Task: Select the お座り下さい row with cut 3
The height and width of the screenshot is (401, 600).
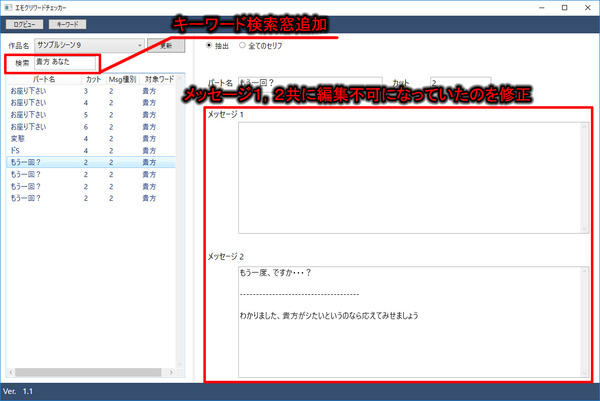Action: pyautogui.click(x=91, y=91)
